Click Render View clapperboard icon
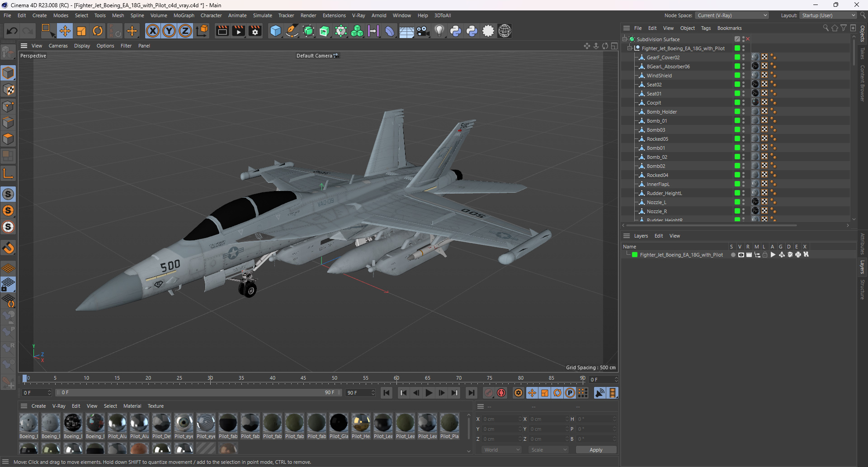This screenshot has height=467, width=868. tap(222, 31)
